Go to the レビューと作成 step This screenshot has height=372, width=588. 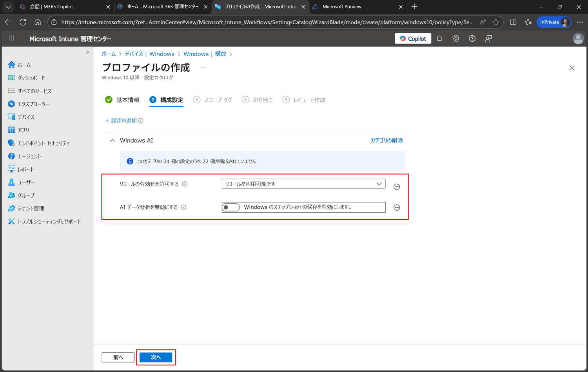point(304,100)
